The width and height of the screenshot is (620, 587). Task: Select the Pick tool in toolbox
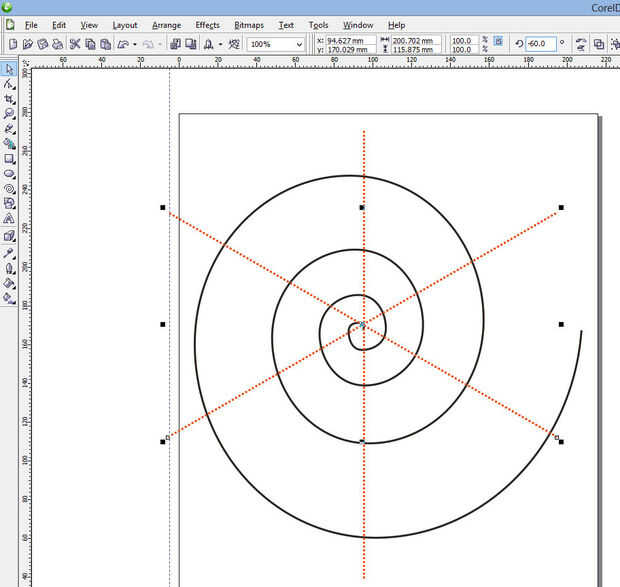pyautogui.click(x=9, y=70)
